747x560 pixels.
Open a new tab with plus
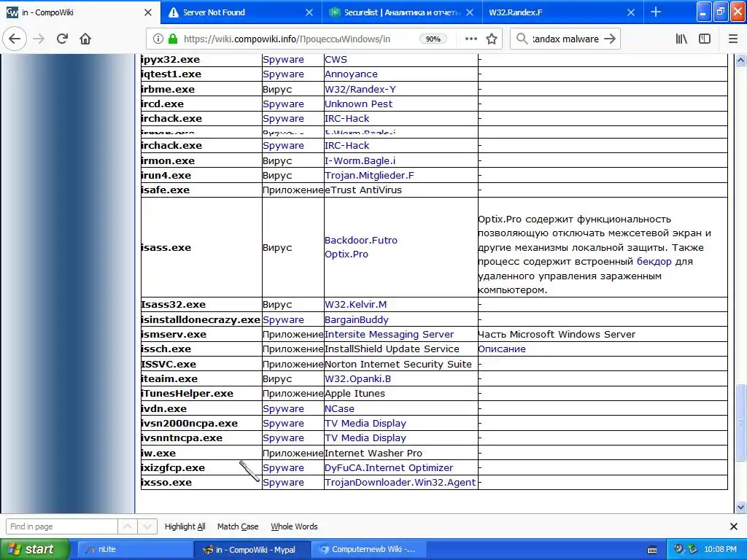[x=656, y=12]
